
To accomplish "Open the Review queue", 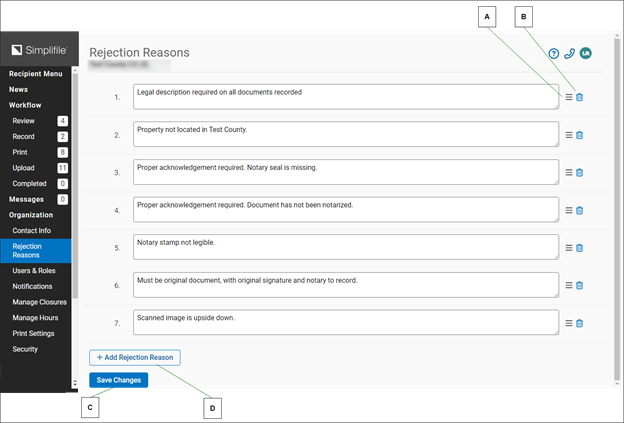I will coord(23,121).
